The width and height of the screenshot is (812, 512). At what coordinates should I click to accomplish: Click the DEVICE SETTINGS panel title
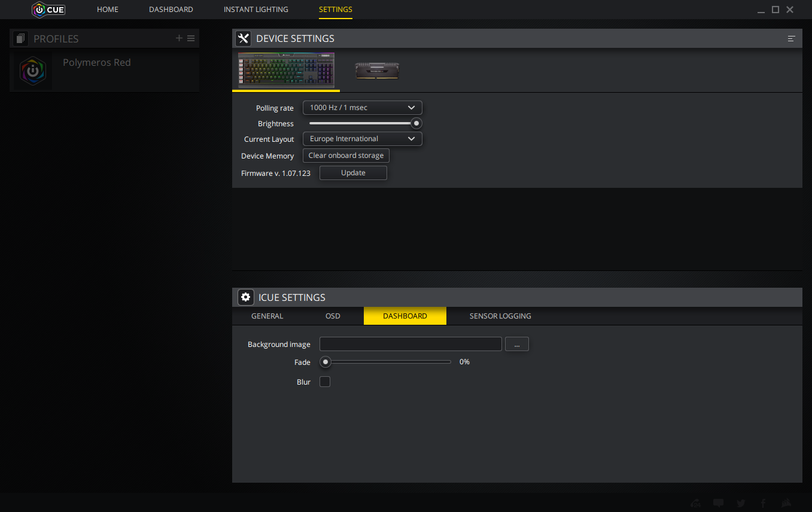point(296,39)
